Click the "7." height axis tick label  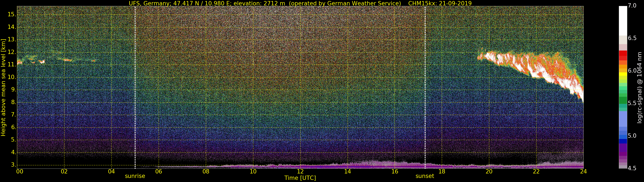14,115
